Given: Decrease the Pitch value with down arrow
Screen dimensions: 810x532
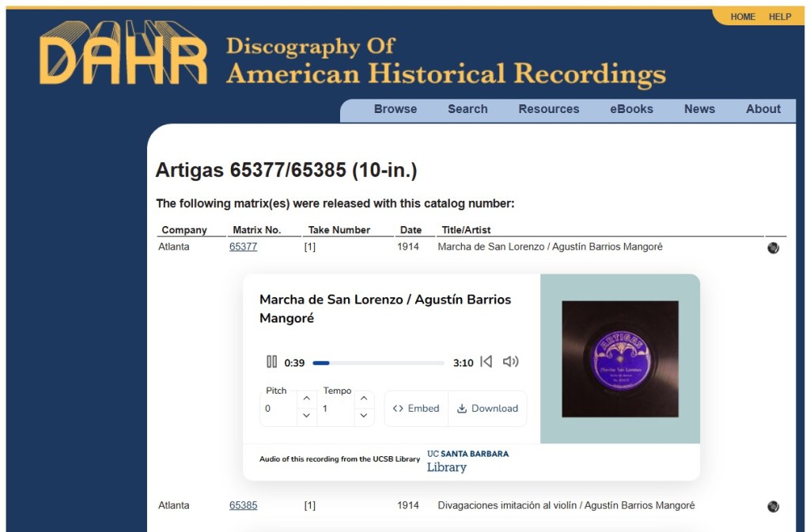Looking at the screenshot, I should (x=307, y=416).
